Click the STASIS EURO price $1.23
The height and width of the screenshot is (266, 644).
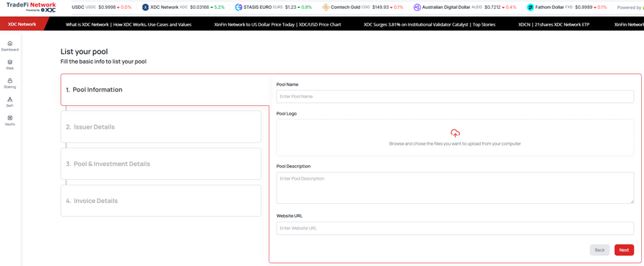click(290, 7)
